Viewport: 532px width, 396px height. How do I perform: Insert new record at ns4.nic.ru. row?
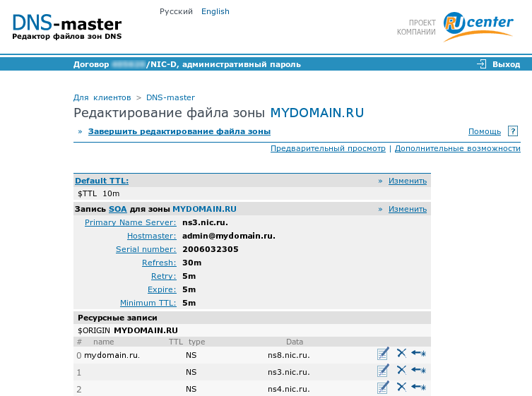click(x=419, y=387)
